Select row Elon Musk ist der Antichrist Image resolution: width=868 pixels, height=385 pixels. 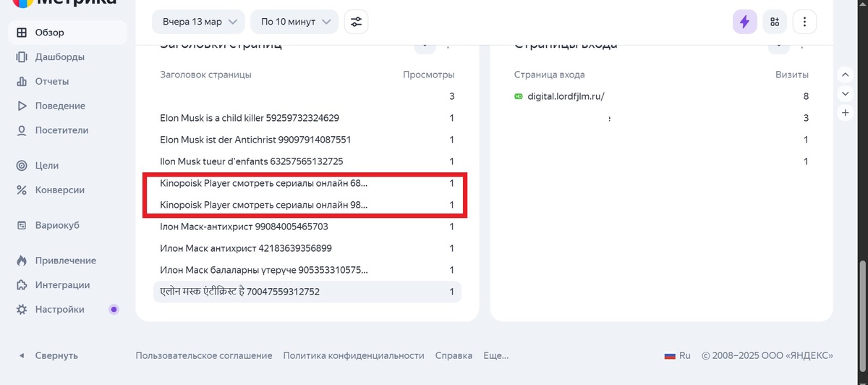coord(307,140)
